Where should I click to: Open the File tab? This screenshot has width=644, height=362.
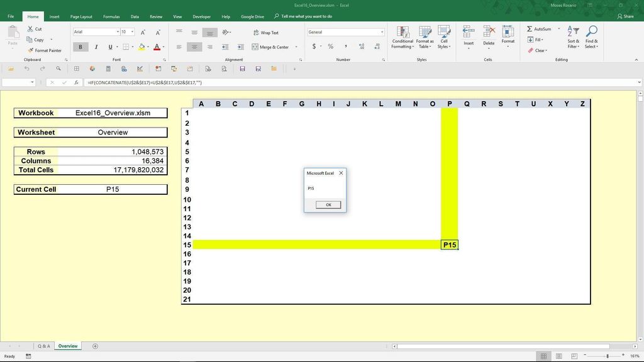click(x=11, y=16)
